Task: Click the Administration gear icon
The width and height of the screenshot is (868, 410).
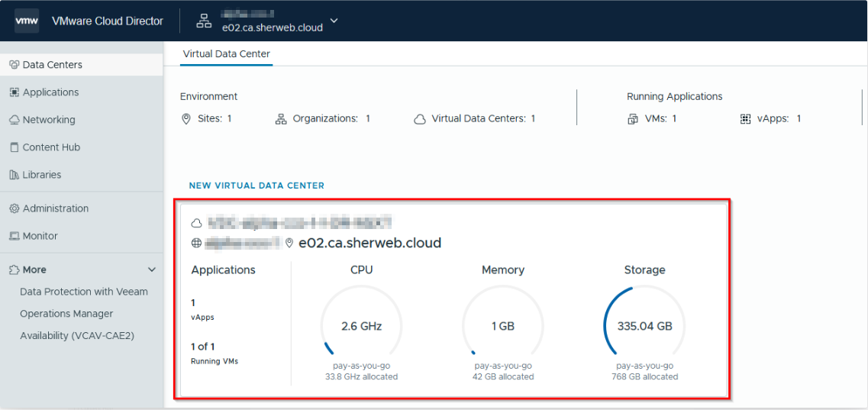Action: click(x=15, y=208)
